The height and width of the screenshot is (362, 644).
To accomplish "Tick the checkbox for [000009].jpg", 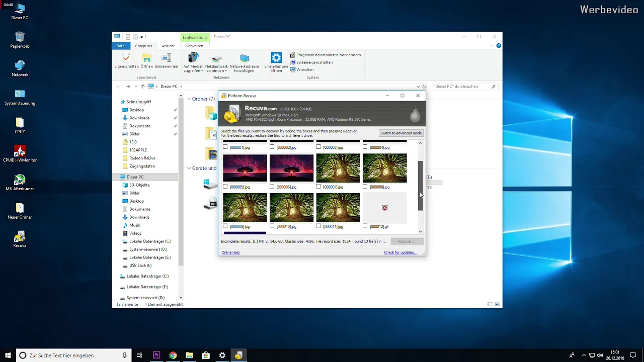I will pos(225,226).
